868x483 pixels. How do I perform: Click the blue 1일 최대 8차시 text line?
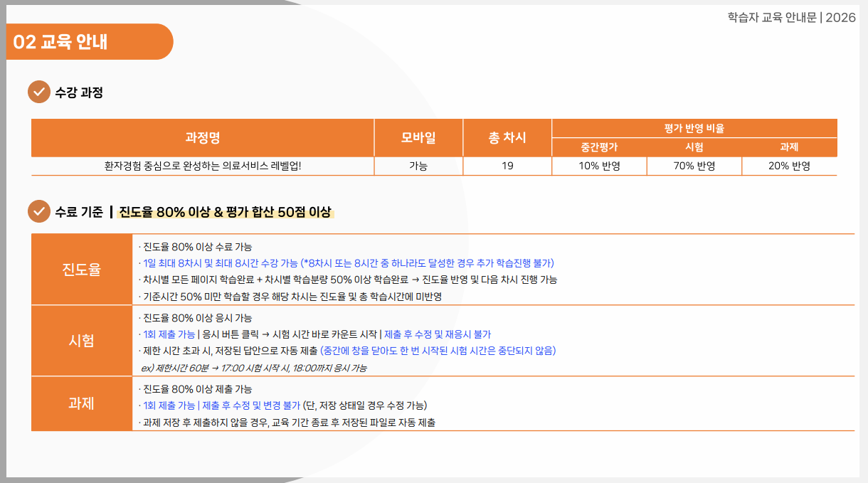click(348, 263)
